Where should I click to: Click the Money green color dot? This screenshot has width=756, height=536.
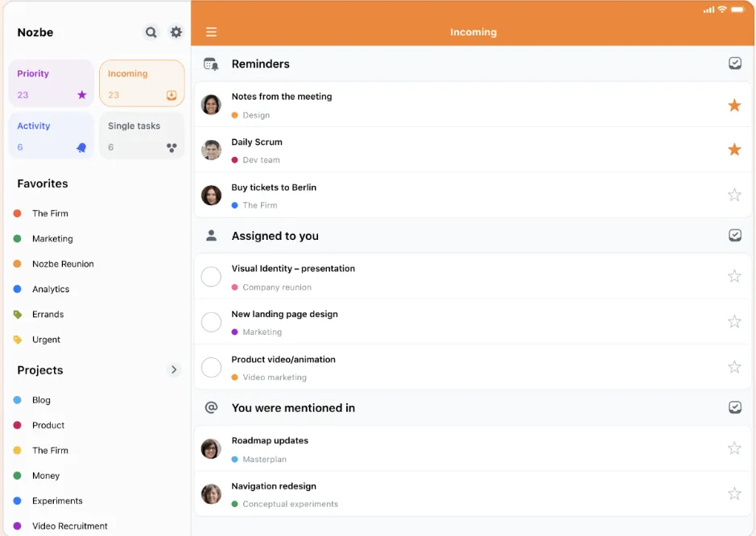click(x=18, y=476)
